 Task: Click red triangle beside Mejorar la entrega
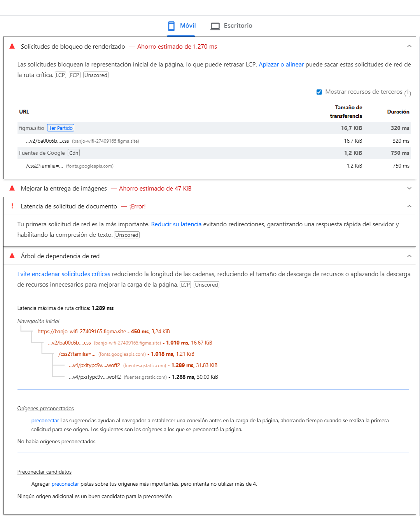click(12, 188)
